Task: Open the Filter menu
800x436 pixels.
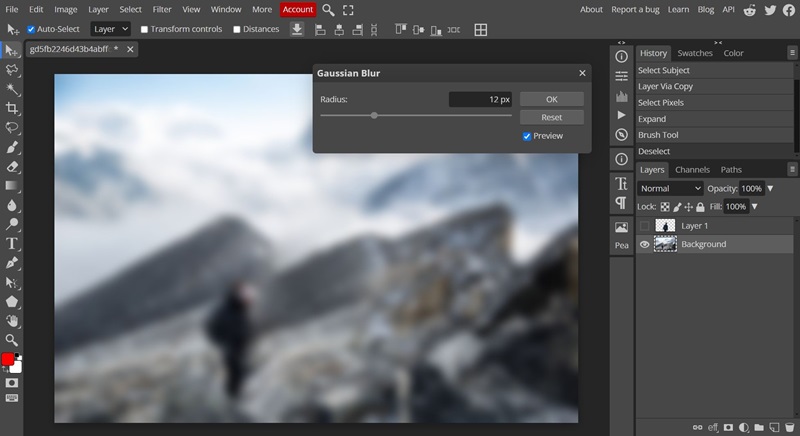Action: (x=162, y=10)
